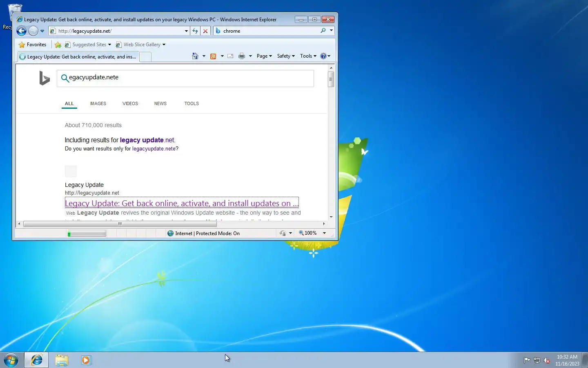This screenshot has height=368, width=588.
Task: Open Windows Explorer from taskbar
Action: [x=62, y=360]
